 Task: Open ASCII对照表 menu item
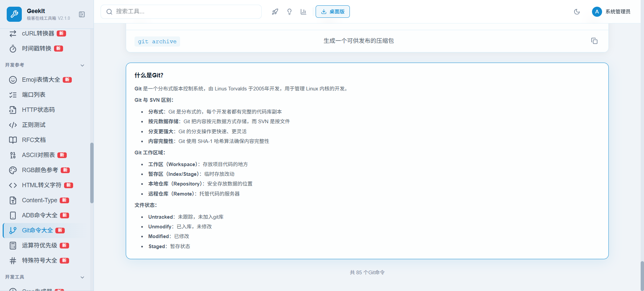click(45, 155)
